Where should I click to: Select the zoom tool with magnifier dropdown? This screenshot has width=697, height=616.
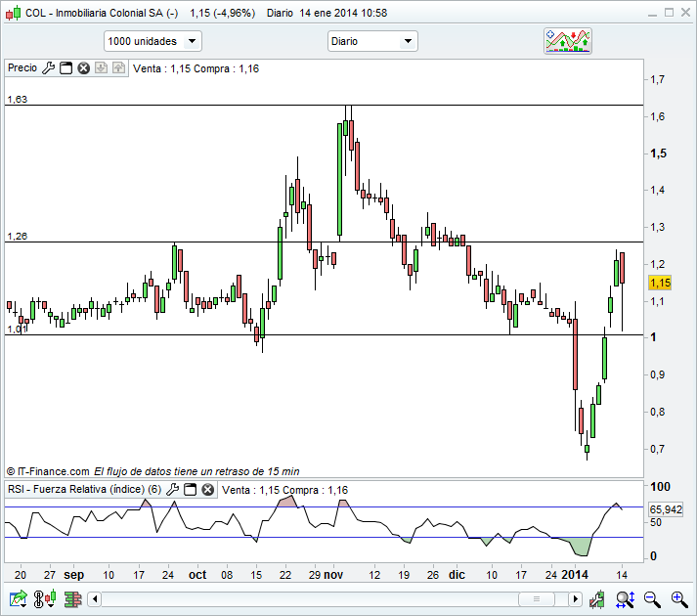(626, 598)
